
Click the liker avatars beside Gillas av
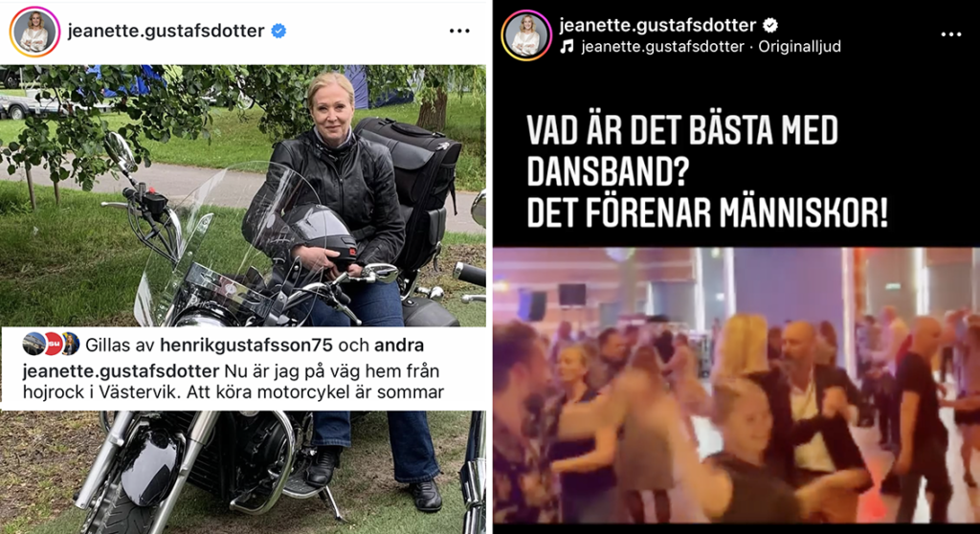[51, 344]
